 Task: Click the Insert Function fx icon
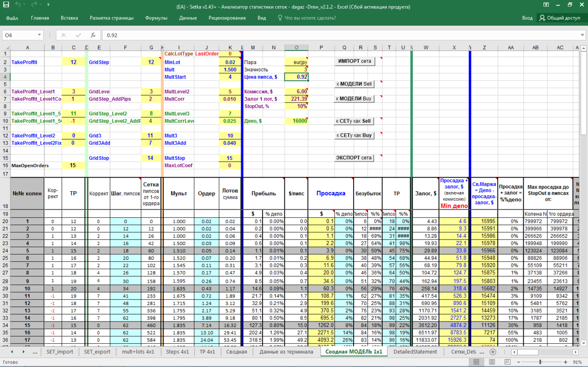coord(93,35)
